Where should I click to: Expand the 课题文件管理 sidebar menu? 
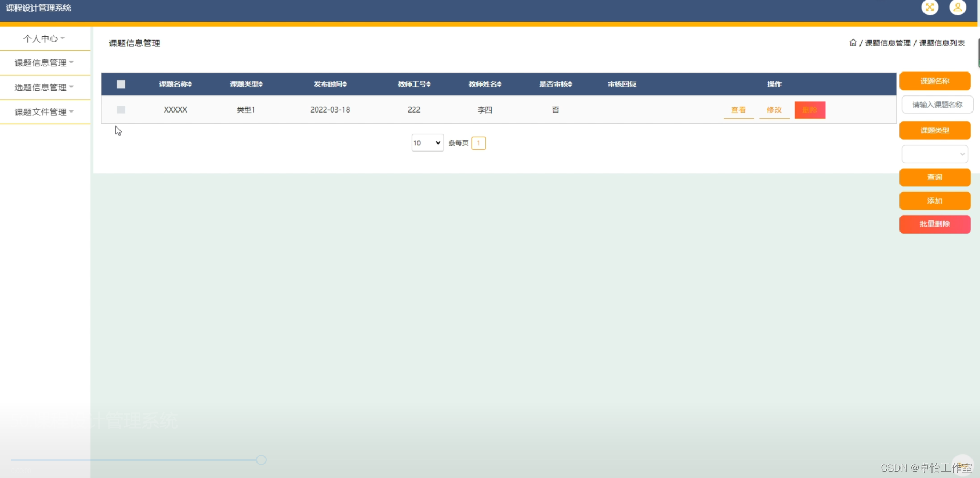tap(45, 112)
